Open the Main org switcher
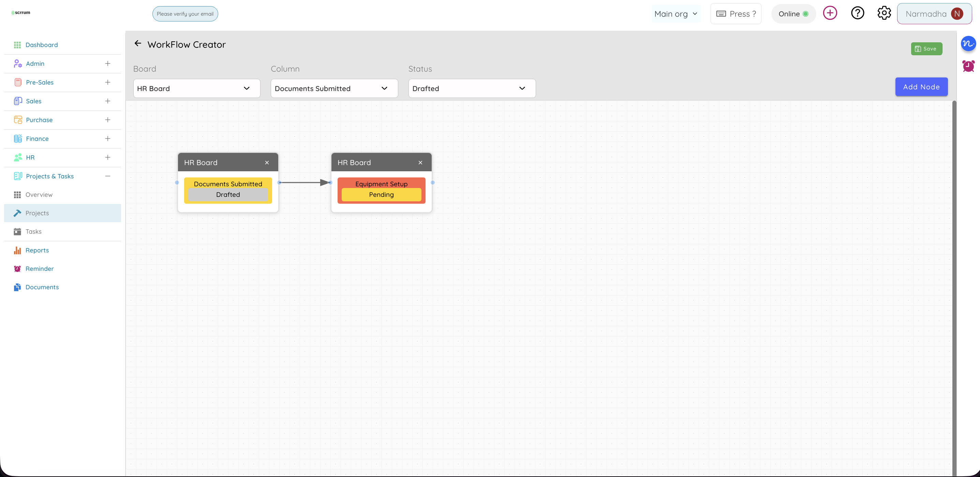The height and width of the screenshot is (477, 980). pyautogui.click(x=676, y=13)
